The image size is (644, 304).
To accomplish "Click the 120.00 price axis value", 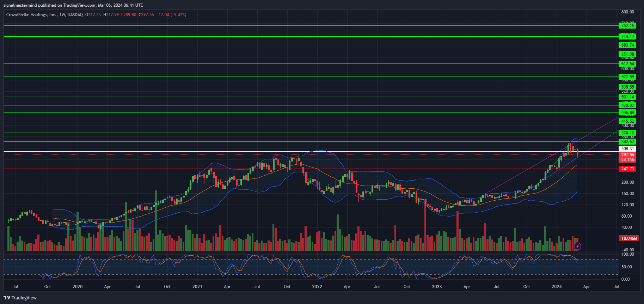I will click(627, 205).
